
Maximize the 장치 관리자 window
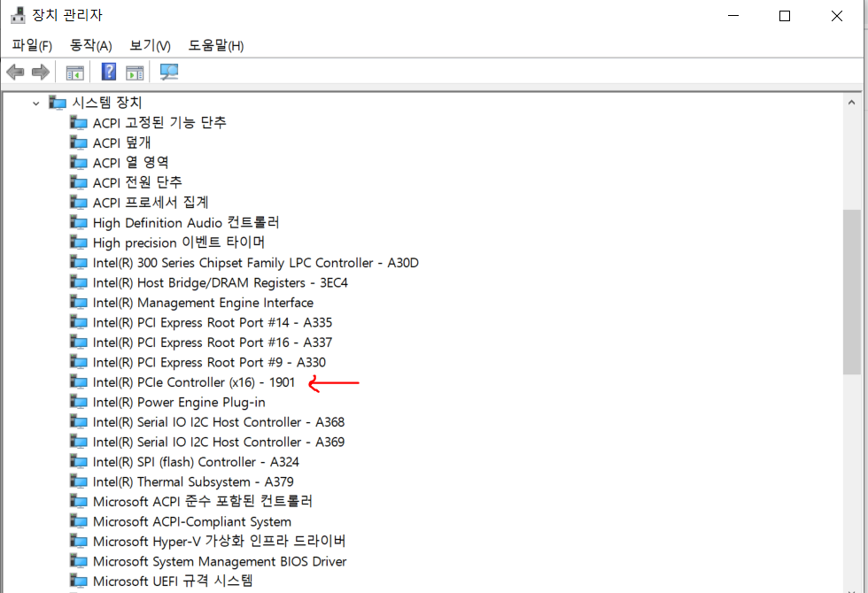point(785,16)
